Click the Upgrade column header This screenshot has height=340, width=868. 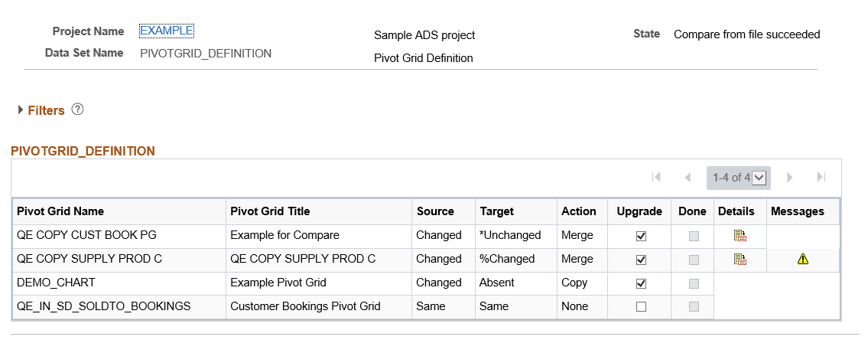(639, 211)
